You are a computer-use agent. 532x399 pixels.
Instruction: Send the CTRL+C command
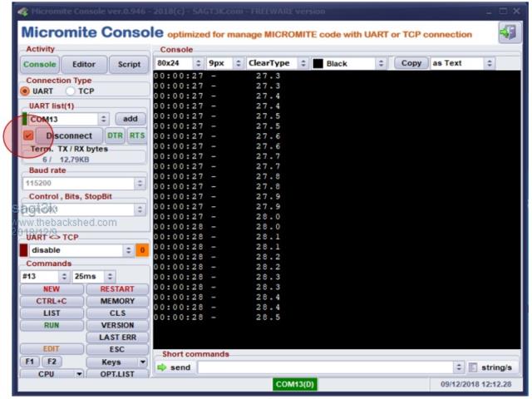pyautogui.click(x=52, y=301)
